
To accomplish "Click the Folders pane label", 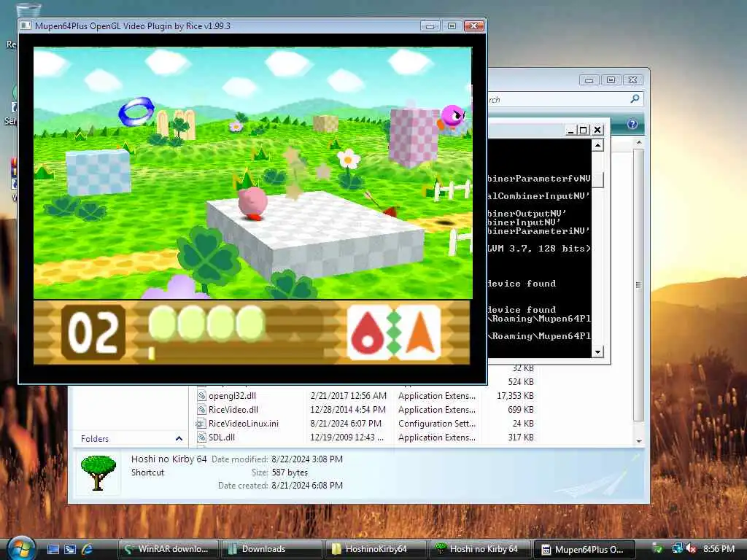I will [x=95, y=438].
